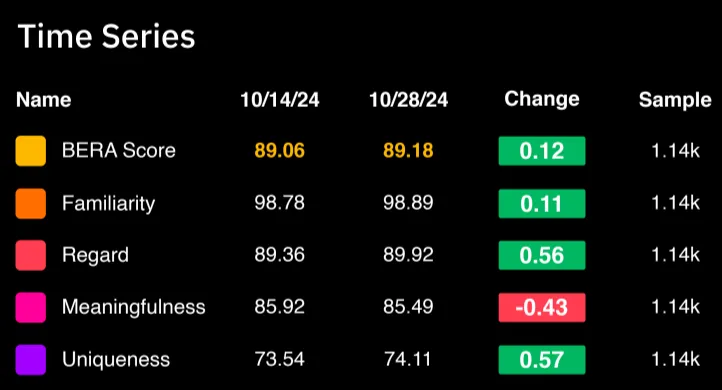Click the 89.18 BERA Score value
Screen dimensions: 722x390
tap(408, 151)
